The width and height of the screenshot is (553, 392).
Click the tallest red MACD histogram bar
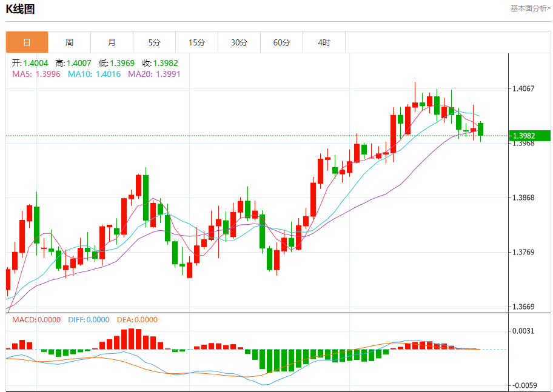(x=131, y=339)
